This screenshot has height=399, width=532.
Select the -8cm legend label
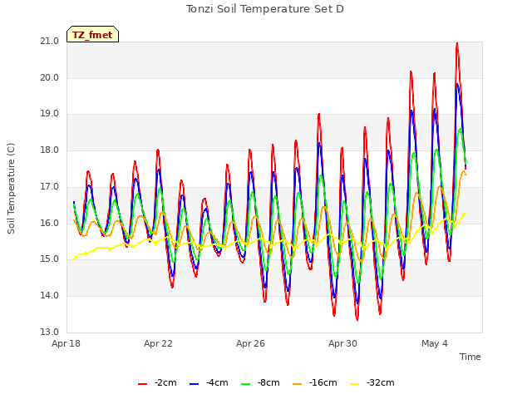pos(268,382)
